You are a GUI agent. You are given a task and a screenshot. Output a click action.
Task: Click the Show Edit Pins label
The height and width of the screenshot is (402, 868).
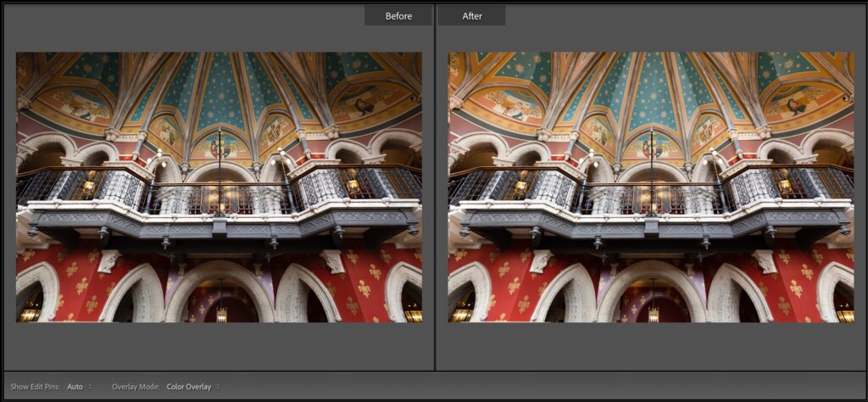point(36,387)
